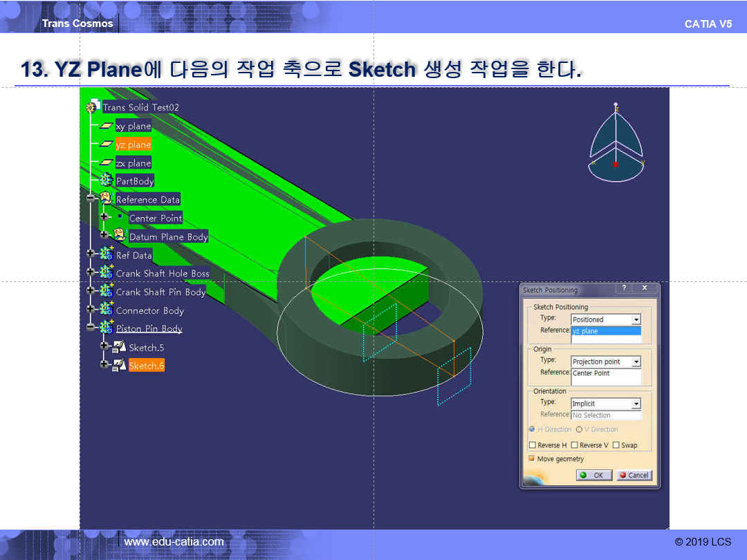The height and width of the screenshot is (560, 747).
Task: Tick the Swap checkbox
Action: click(616, 445)
